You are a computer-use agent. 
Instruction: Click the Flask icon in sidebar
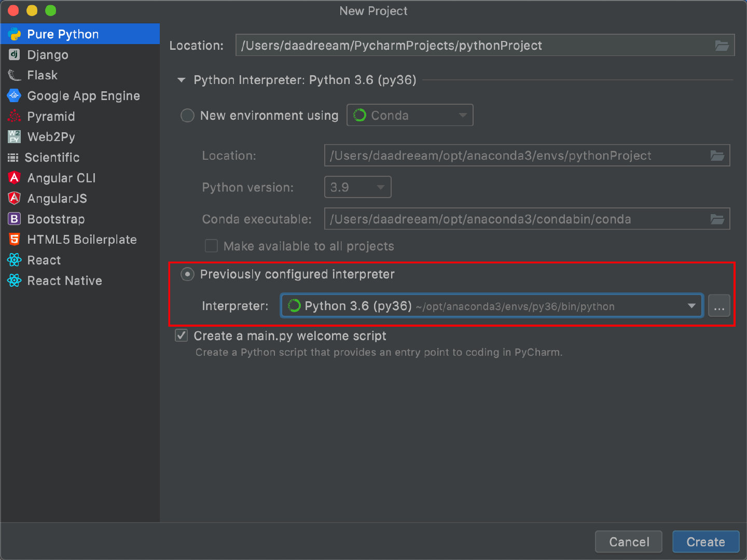(x=15, y=75)
